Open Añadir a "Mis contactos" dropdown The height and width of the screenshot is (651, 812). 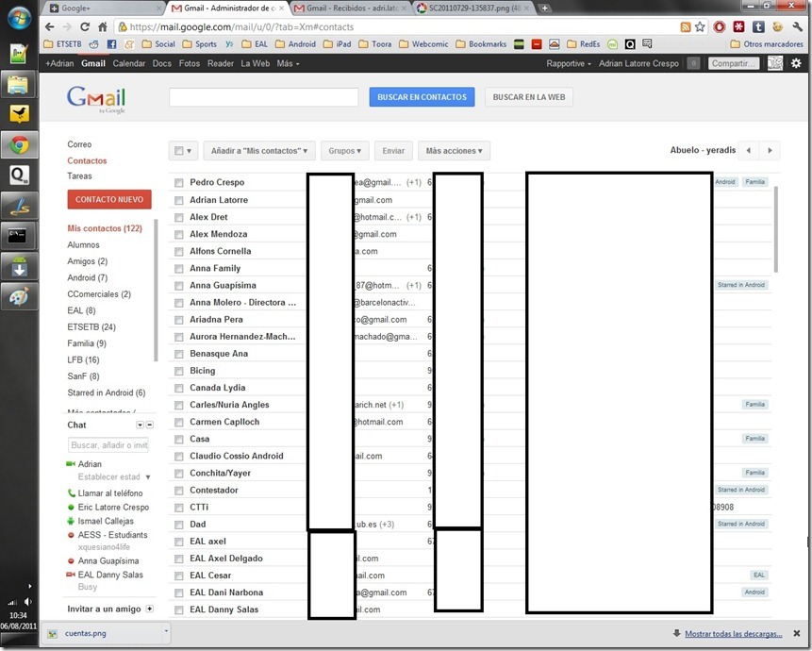(x=259, y=151)
